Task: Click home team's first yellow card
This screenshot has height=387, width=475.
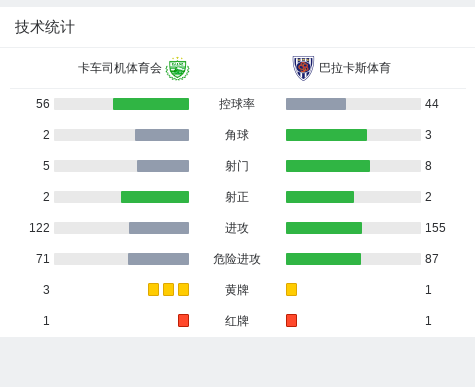Action: click(x=153, y=289)
